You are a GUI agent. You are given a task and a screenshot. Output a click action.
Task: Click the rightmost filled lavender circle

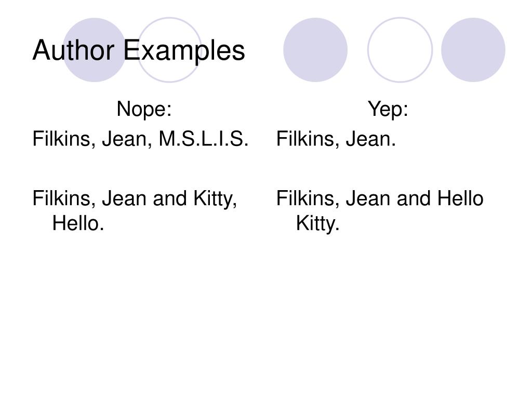tap(473, 50)
